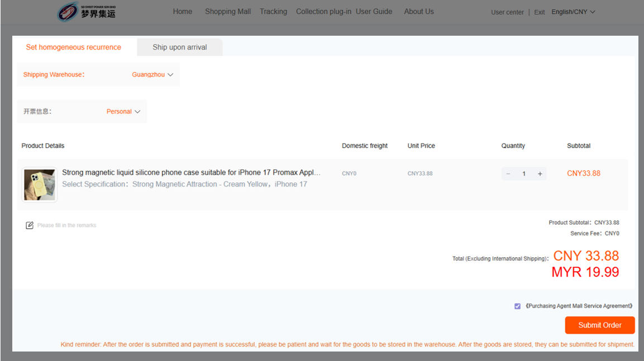Open the English/CNY language currency dropdown
The height and width of the screenshot is (361, 644).
[574, 12]
